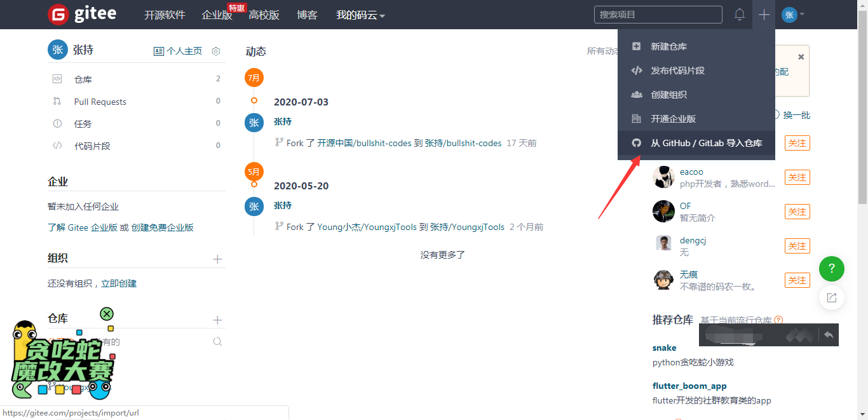Image resolution: width=868 pixels, height=420 pixels.
Task: Open the notification bell
Action: (x=740, y=15)
